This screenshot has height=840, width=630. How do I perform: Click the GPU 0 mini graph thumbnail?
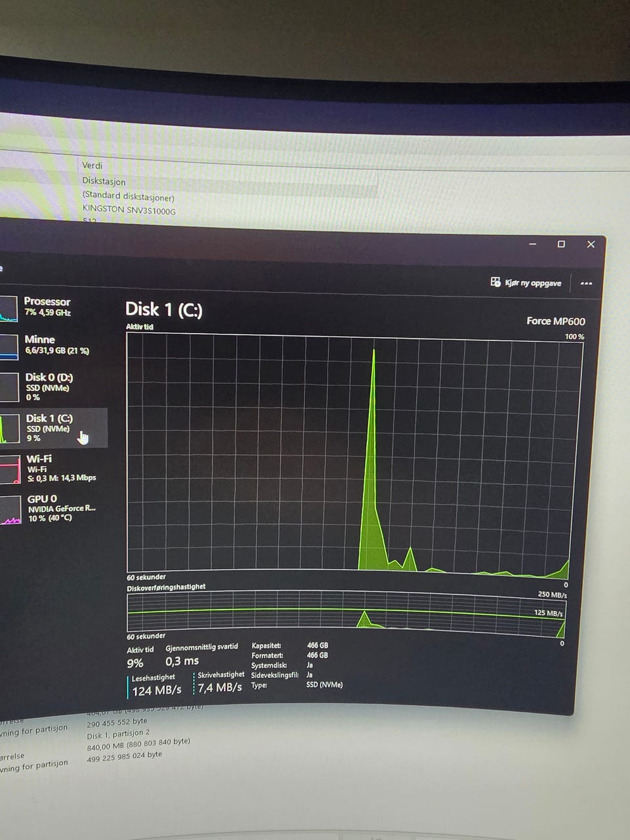[11, 510]
